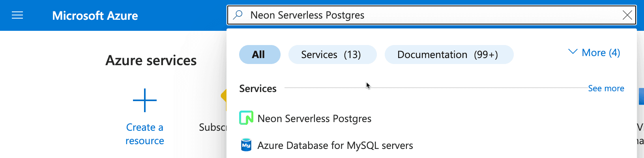
Task: Click the green Neon logo icon
Action: click(246, 118)
